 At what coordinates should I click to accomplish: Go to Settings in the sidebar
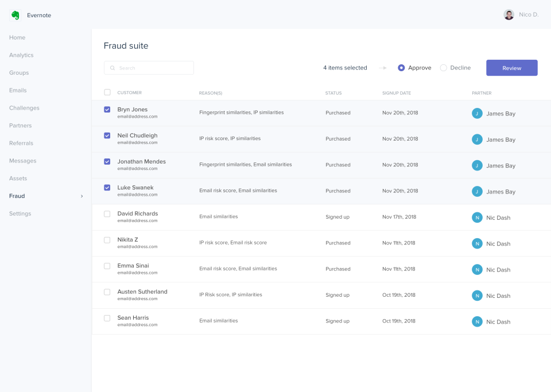point(20,214)
